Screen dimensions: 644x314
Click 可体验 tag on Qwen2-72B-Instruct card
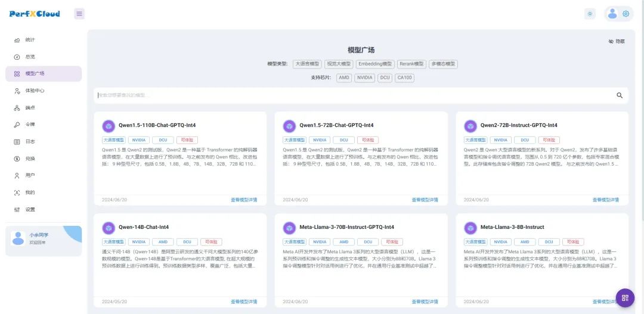point(549,140)
